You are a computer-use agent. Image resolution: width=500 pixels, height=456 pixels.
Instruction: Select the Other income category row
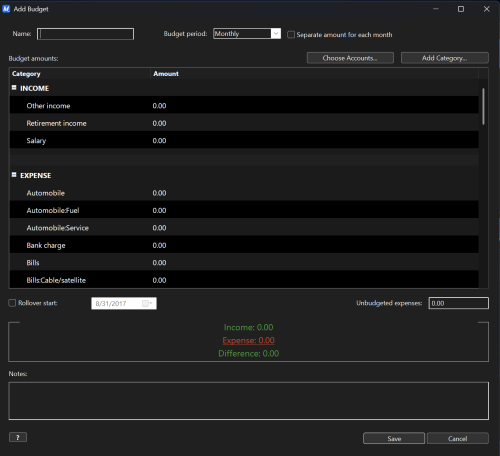(244, 106)
